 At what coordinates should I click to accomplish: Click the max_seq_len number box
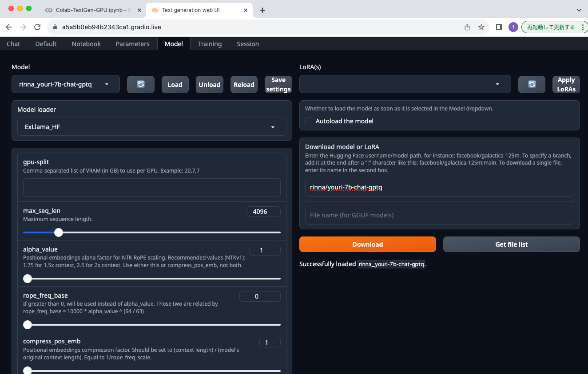(x=263, y=212)
